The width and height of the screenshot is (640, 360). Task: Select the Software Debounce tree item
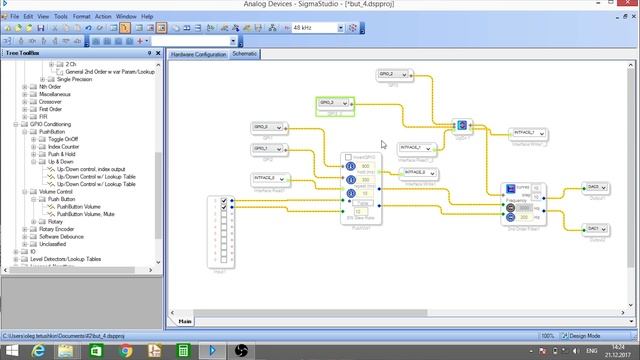point(61,236)
